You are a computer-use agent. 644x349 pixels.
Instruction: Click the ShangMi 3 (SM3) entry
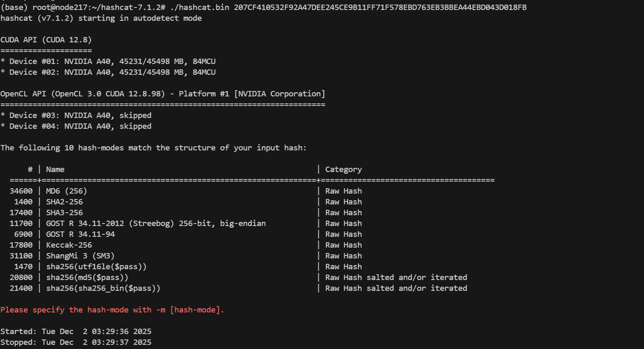click(x=80, y=256)
